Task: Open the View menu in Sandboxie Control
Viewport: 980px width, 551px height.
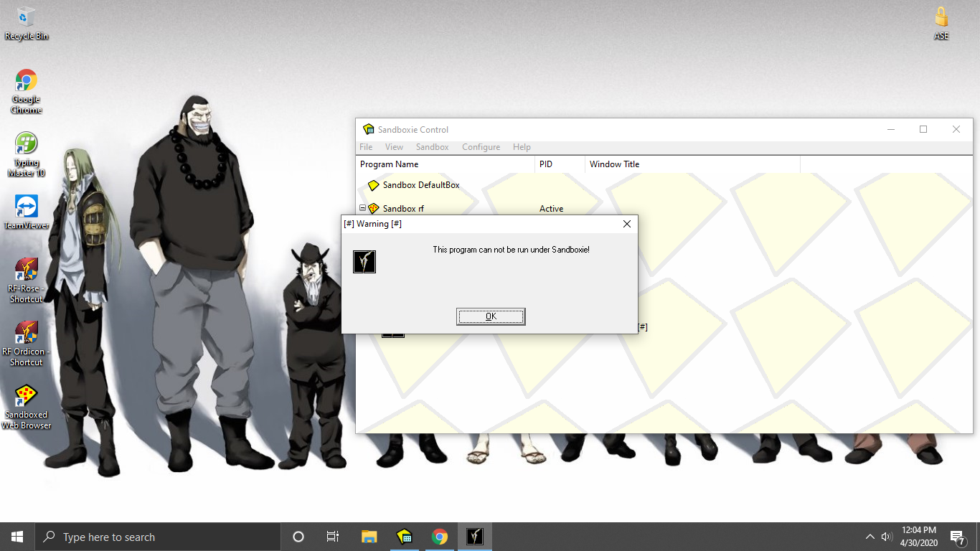Action: (x=394, y=147)
